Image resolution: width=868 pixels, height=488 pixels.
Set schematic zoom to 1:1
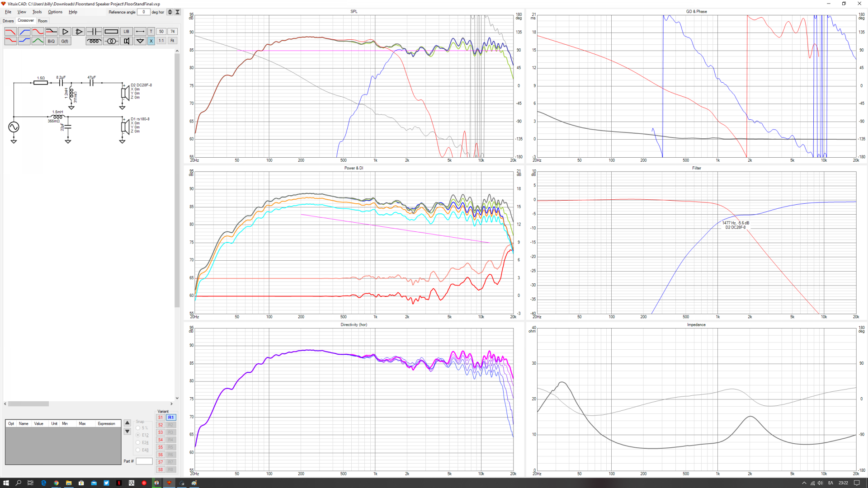pos(161,41)
